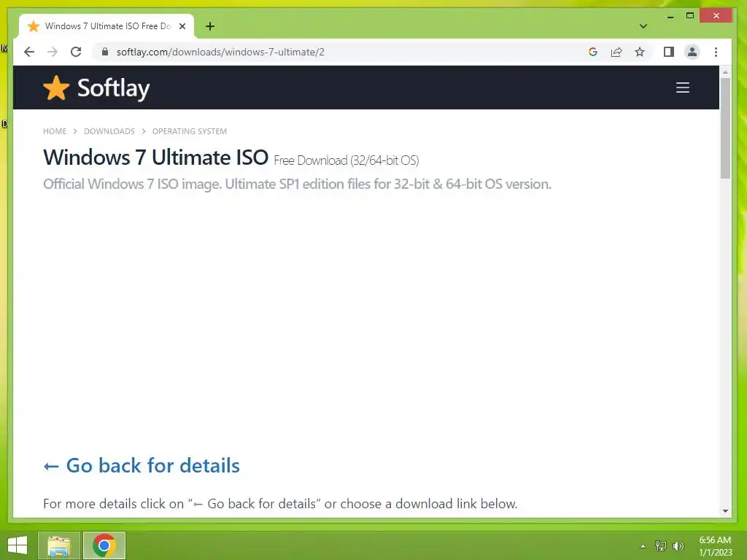Click 'Official Windows 7 ISO image' subtitle
The width and height of the screenshot is (747, 560).
tap(298, 184)
